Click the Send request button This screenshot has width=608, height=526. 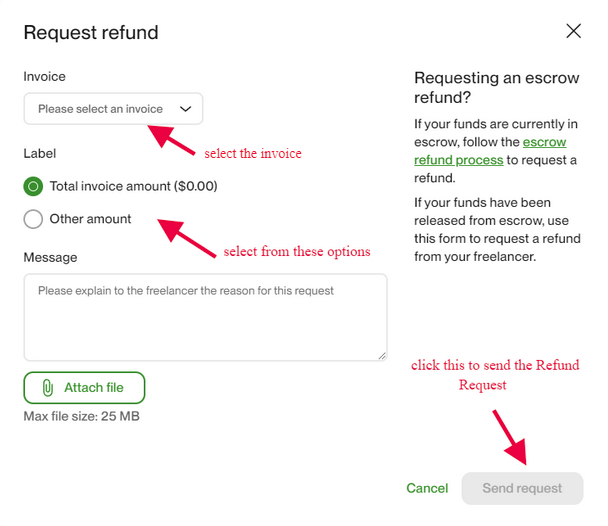522,489
